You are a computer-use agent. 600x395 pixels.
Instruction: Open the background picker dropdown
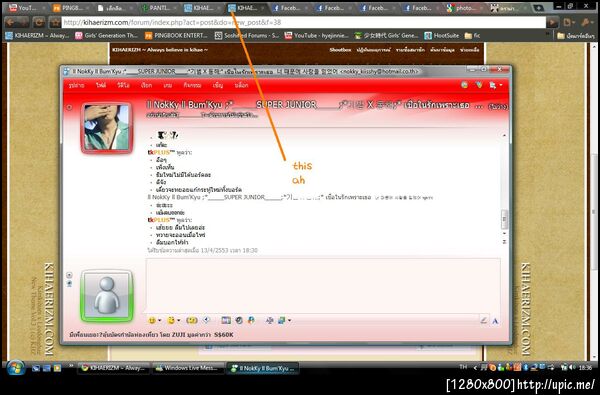[284, 320]
